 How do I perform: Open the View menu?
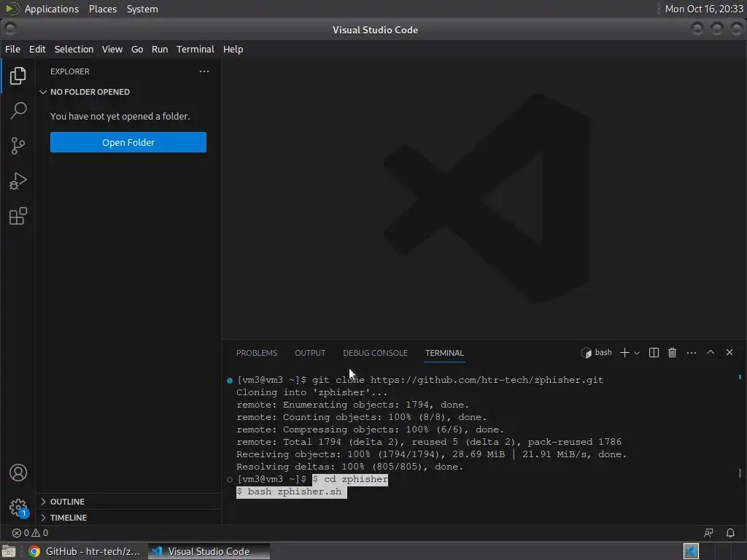click(x=112, y=49)
